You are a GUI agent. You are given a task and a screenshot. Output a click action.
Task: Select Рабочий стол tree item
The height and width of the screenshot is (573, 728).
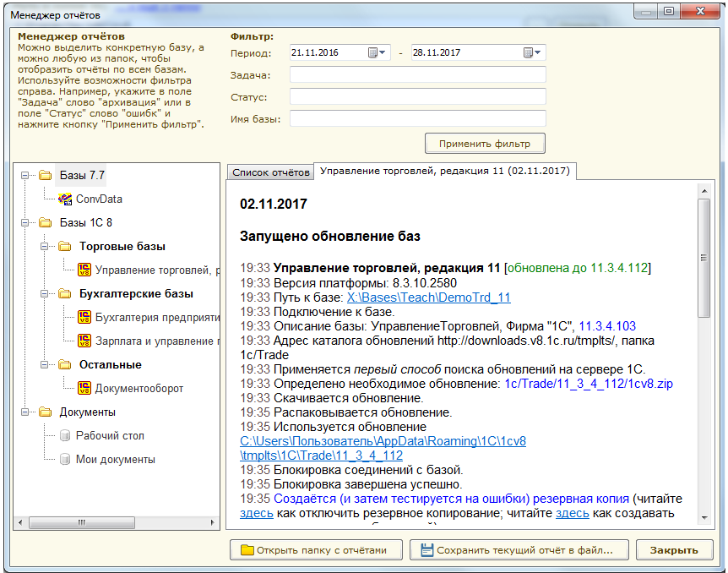pos(110,435)
